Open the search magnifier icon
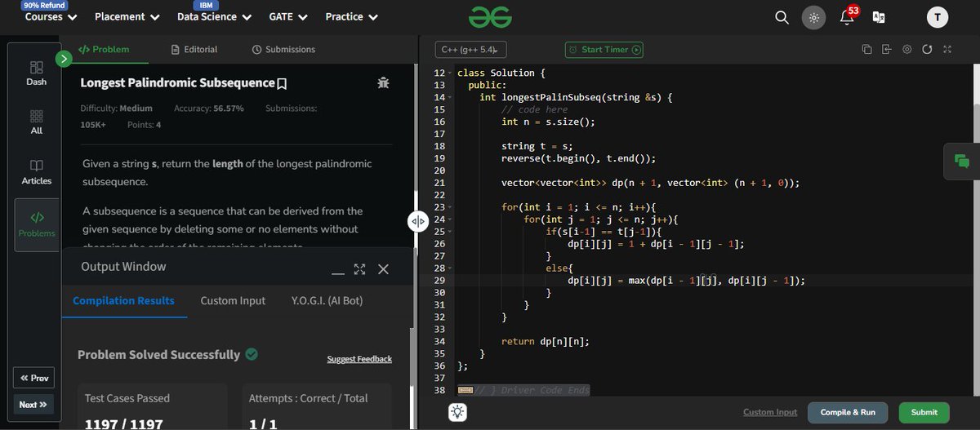Screen dimensions: 980x430 click(x=782, y=17)
